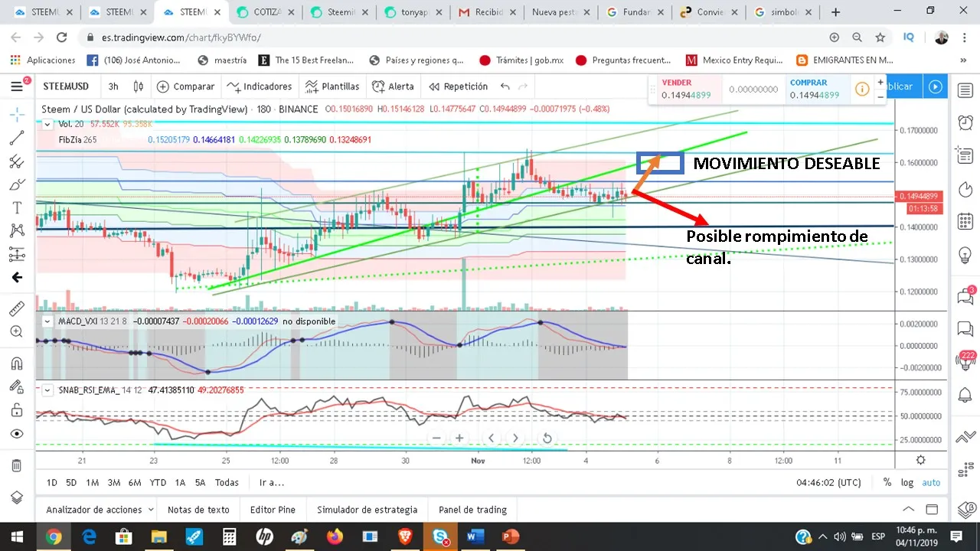Select the crosshair cursor tool

pyautogui.click(x=17, y=115)
